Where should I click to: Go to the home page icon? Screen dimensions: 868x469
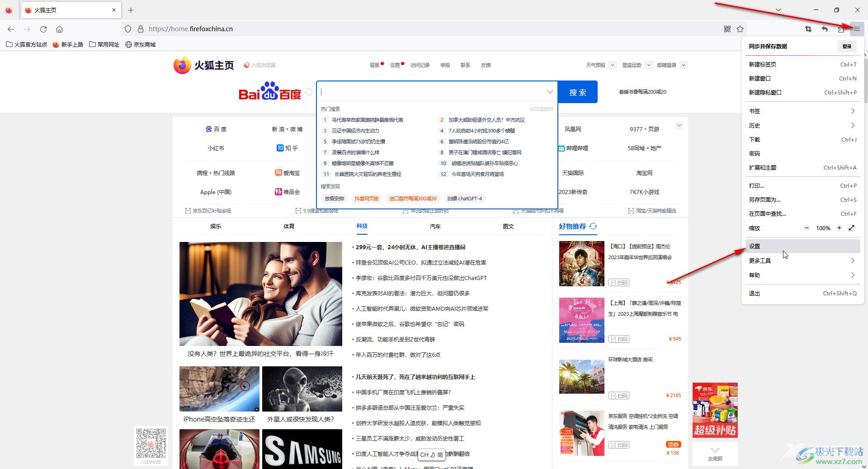59,29
